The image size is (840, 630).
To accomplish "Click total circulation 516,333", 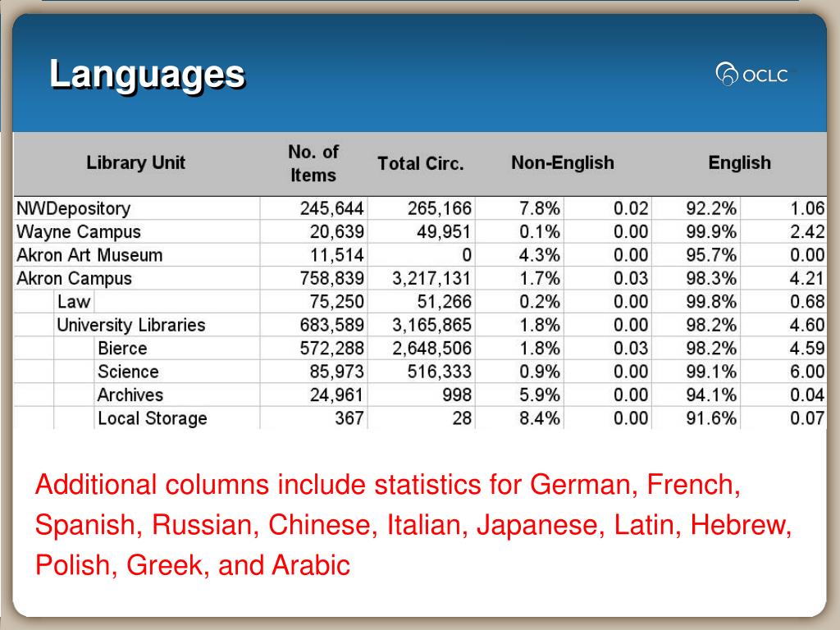I will [440, 372].
